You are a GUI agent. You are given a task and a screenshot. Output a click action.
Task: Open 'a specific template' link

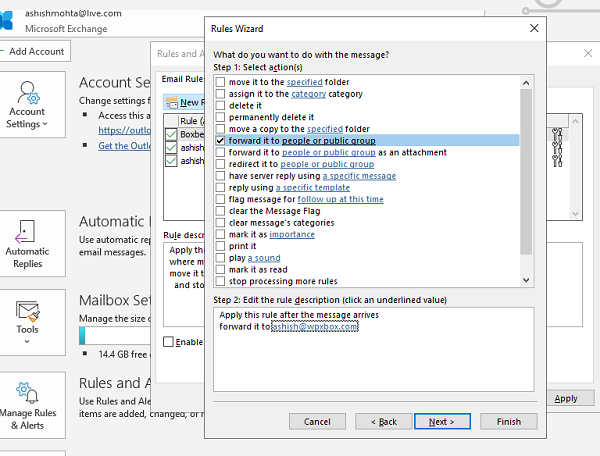313,187
